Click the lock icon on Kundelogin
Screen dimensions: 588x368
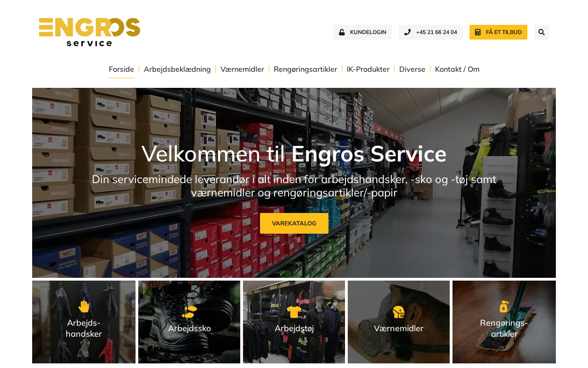click(x=342, y=32)
